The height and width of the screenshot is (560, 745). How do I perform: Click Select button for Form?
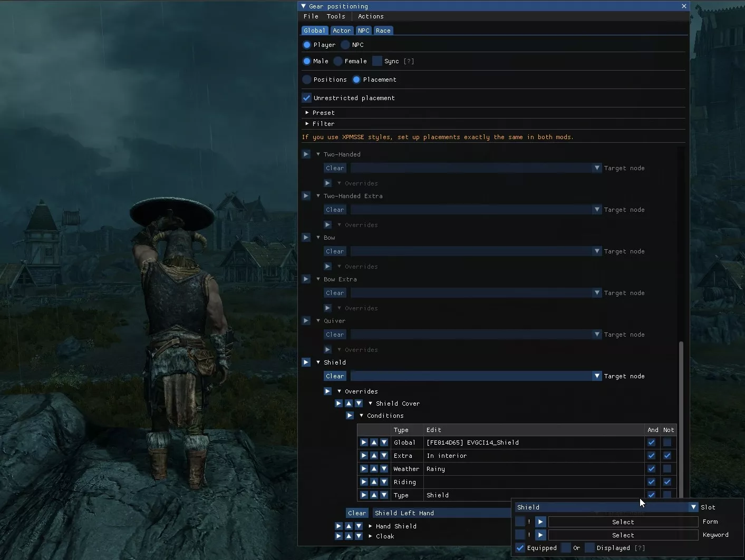pos(623,522)
